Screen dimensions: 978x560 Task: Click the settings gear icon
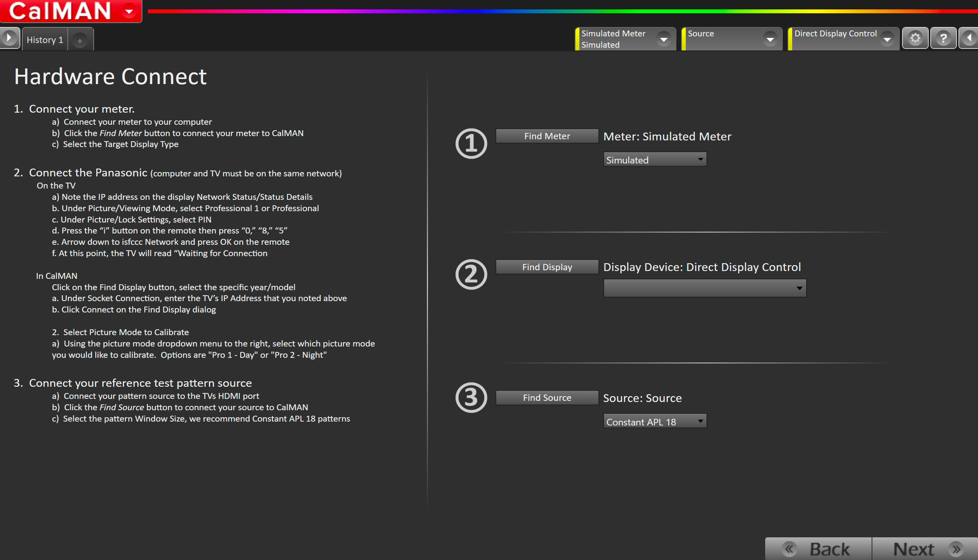coord(915,38)
